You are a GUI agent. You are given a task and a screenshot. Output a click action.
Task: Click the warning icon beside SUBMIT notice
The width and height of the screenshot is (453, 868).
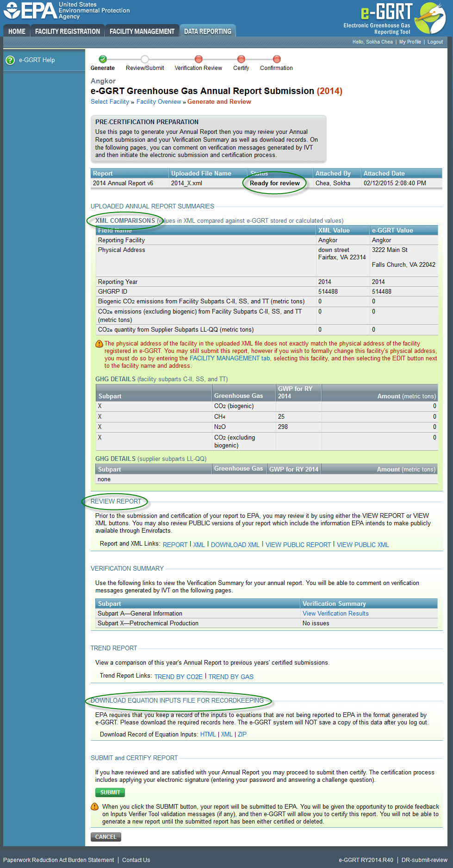94,806
